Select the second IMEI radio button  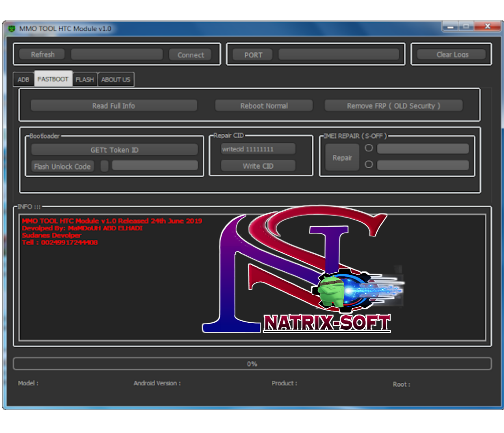tap(369, 164)
